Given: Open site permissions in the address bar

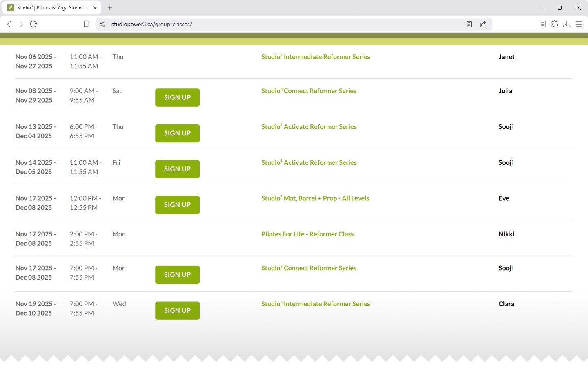Looking at the screenshot, I should [x=102, y=24].
